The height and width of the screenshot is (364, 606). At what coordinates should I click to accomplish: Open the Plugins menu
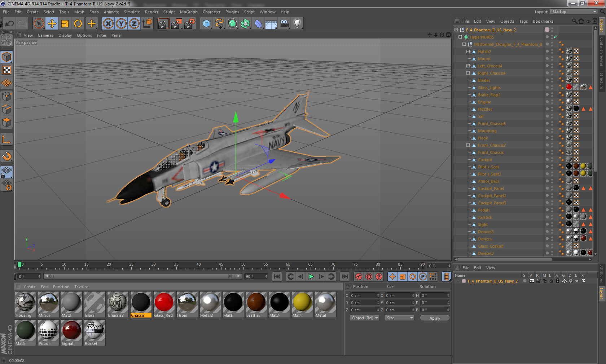pyautogui.click(x=232, y=12)
